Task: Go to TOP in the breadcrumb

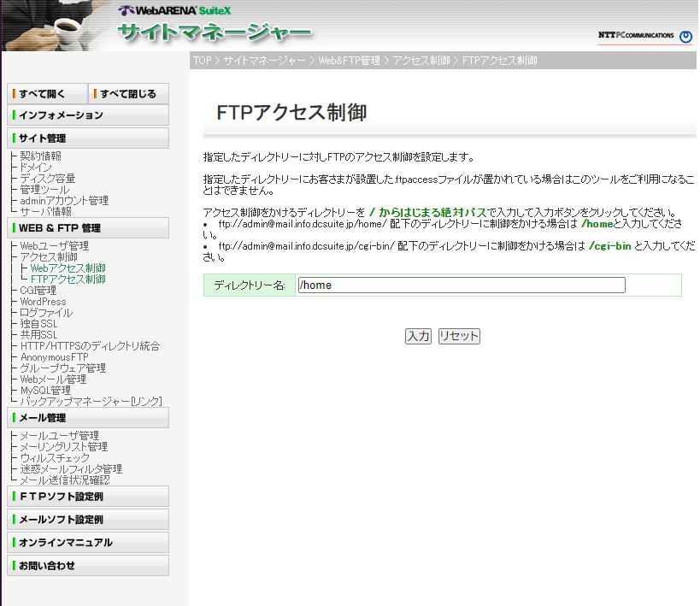Action: (202, 61)
